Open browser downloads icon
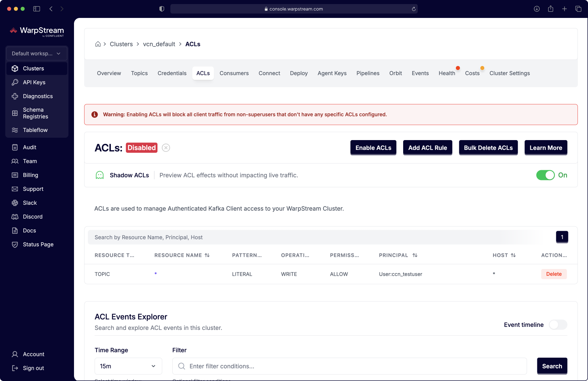Image resolution: width=588 pixels, height=381 pixels. click(537, 9)
